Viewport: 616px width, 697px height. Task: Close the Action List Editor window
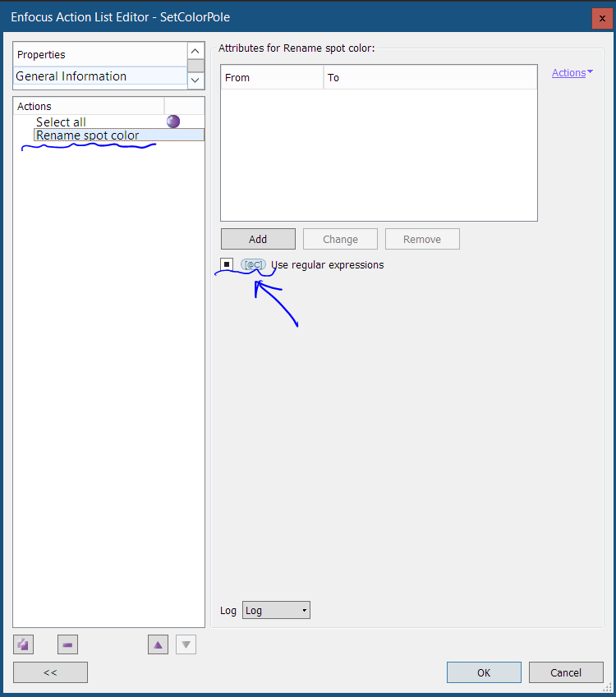click(602, 18)
